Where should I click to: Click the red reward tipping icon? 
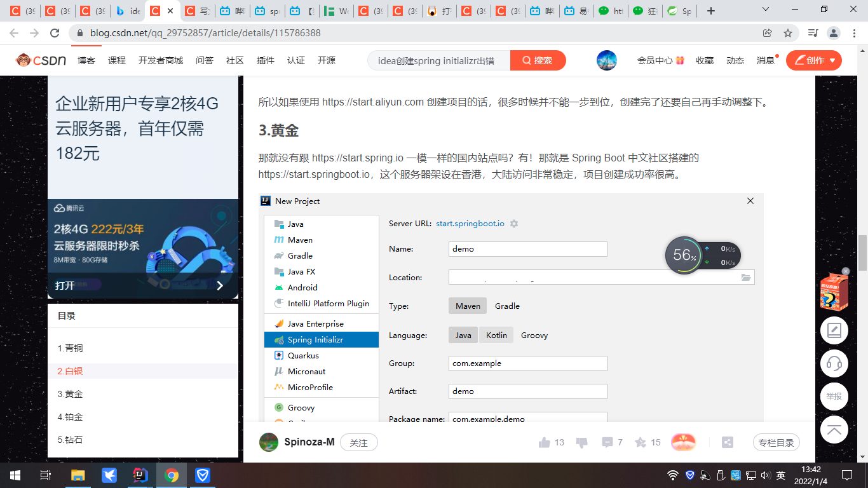[684, 442]
